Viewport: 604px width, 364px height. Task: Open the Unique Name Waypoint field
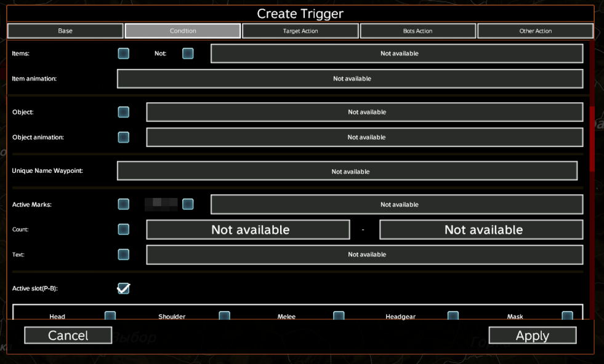347,171
